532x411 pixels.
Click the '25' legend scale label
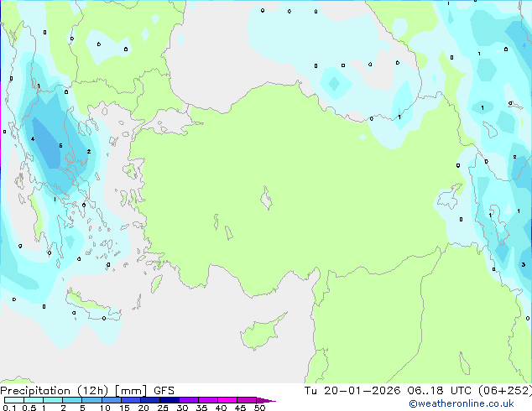(x=163, y=408)
